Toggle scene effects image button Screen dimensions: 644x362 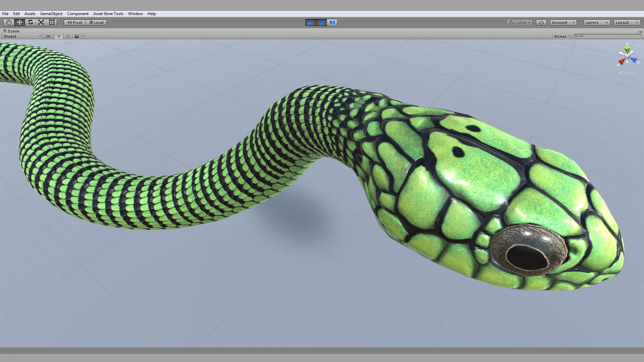(77, 36)
